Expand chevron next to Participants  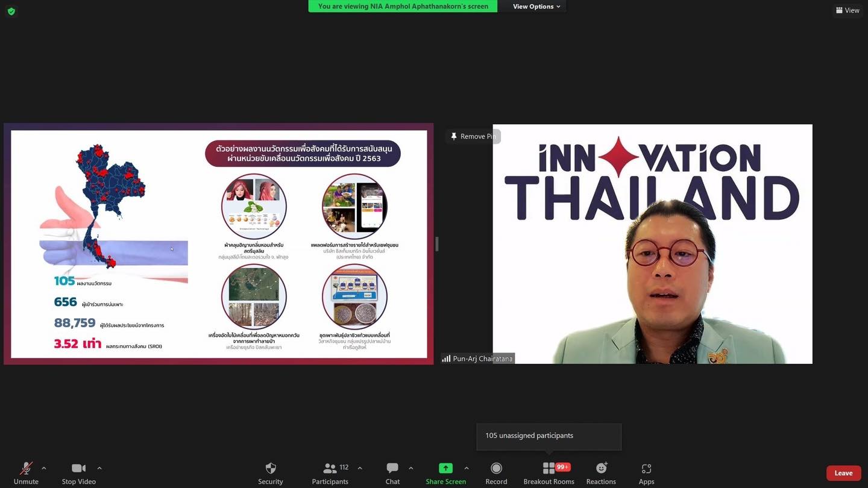tap(360, 468)
